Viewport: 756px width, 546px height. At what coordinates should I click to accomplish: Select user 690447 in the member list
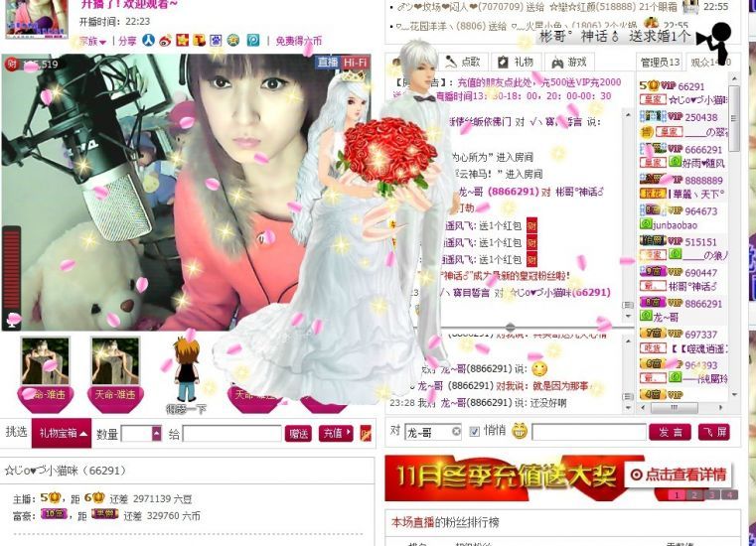(x=701, y=273)
